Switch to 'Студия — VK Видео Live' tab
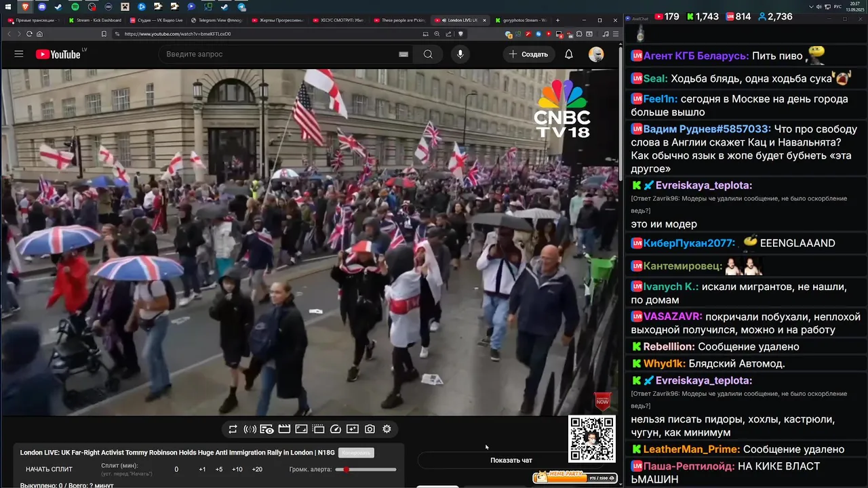 click(x=156, y=20)
